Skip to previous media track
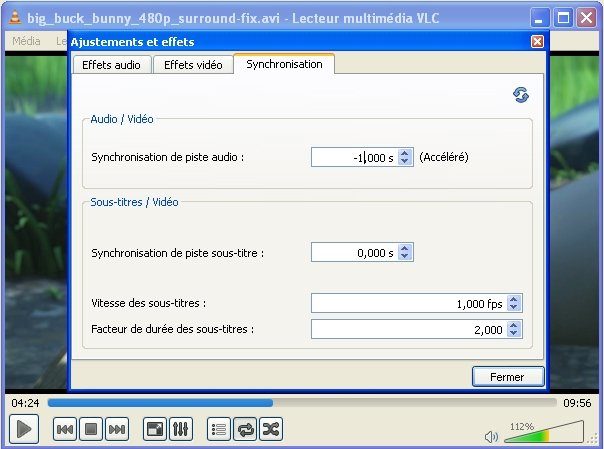604x449 pixels. point(64,429)
